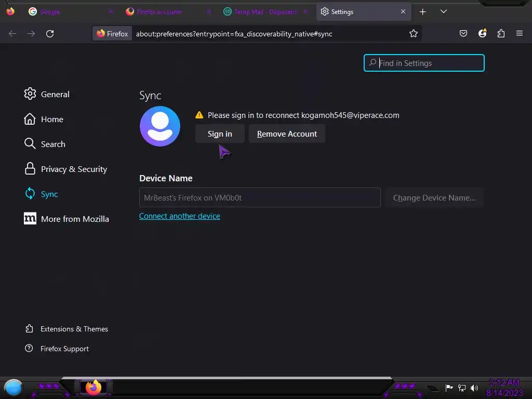Click the Extensions & Themes puzzle icon
The width and height of the screenshot is (532, 399).
click(29, 328)
